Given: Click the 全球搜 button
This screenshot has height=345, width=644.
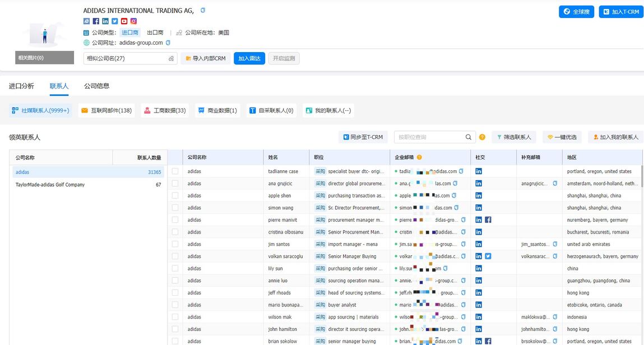Looking at the screenshot, I should coord(576,12).
